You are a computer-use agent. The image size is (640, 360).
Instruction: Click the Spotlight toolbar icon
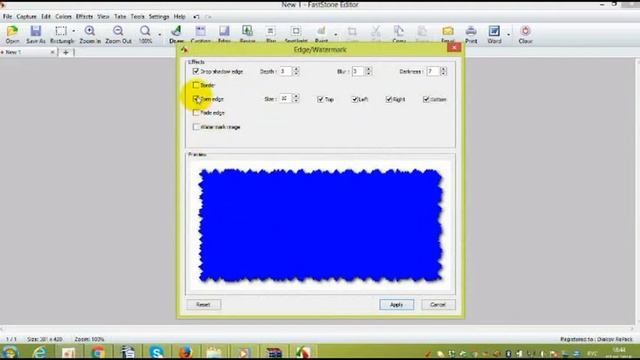pos(296,34)
